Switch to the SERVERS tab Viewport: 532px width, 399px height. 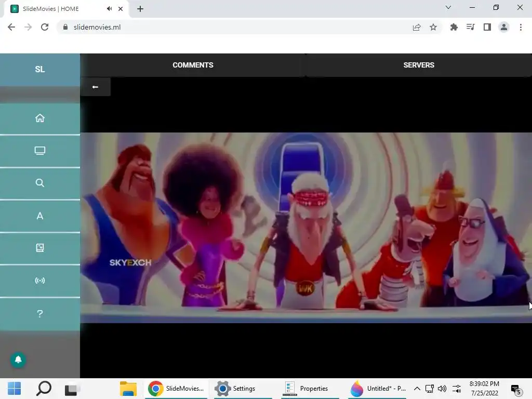(x=419, y=65)
